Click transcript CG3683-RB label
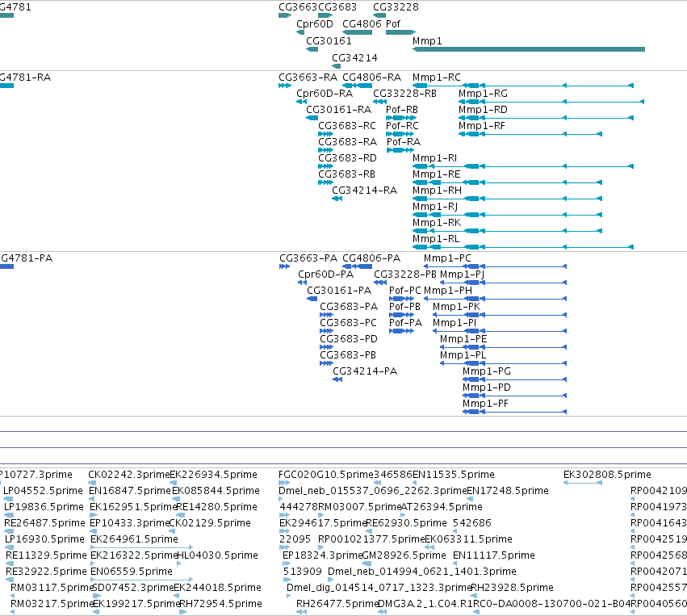 tap(346, 174)
